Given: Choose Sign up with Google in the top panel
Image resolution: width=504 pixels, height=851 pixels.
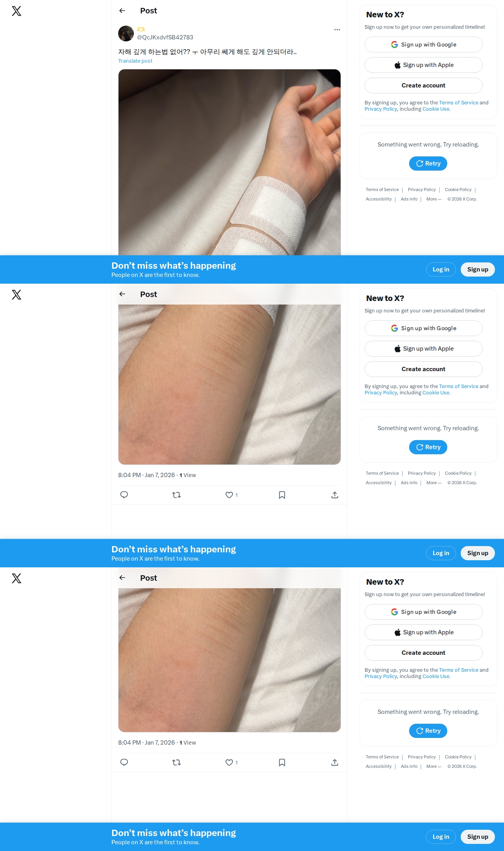Looking at the screenshot, I should [424, 45].
